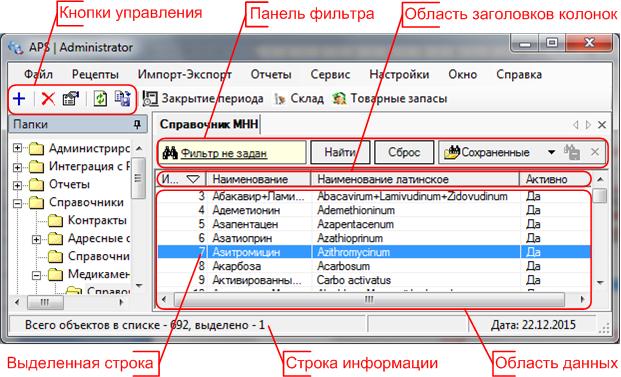
Task: Click the green refresh icon in toolbar
Action: (x=100, y=99)
